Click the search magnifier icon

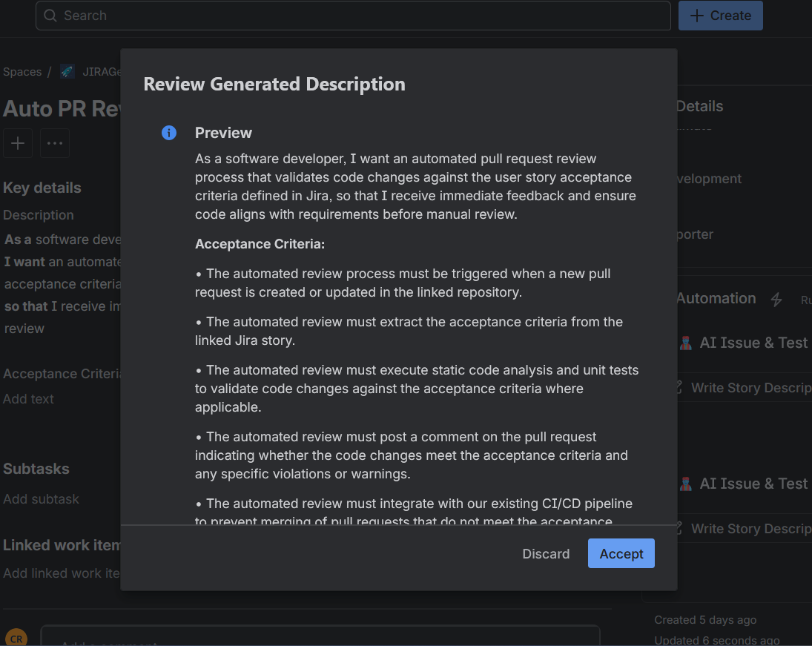pos(49,15)
